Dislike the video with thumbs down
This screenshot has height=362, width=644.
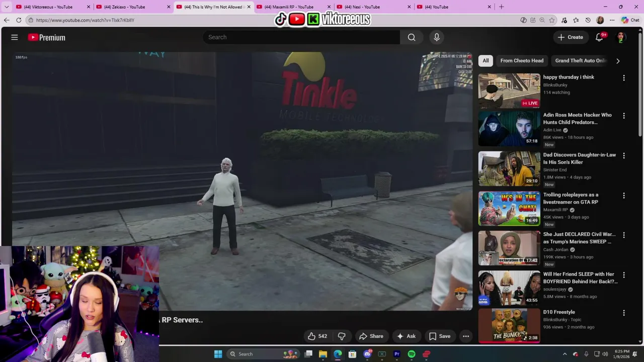tap(342, 336)
